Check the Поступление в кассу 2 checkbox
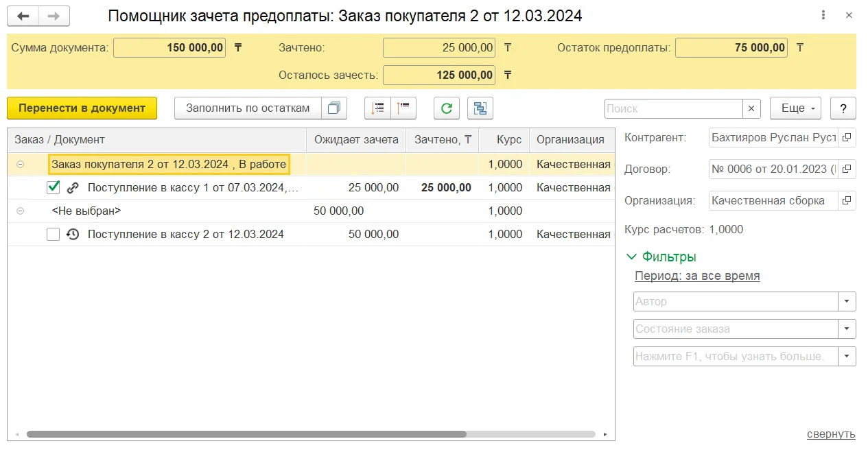This screenshot has width=868, height=450. (x=53, y=234)
